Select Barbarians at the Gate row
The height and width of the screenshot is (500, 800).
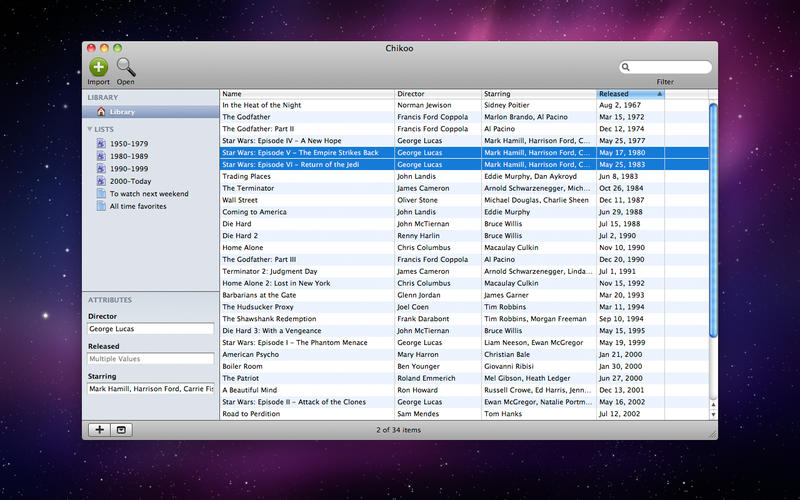[464, 295]
